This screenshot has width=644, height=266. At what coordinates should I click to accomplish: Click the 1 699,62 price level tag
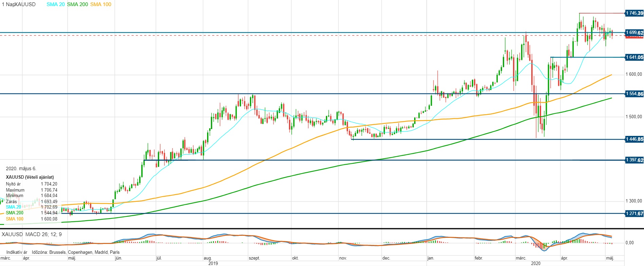[x=634, y=33]
